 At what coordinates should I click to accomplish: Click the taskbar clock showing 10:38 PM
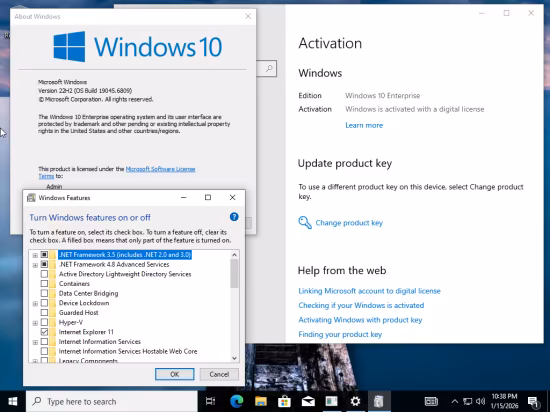(504, 401)
